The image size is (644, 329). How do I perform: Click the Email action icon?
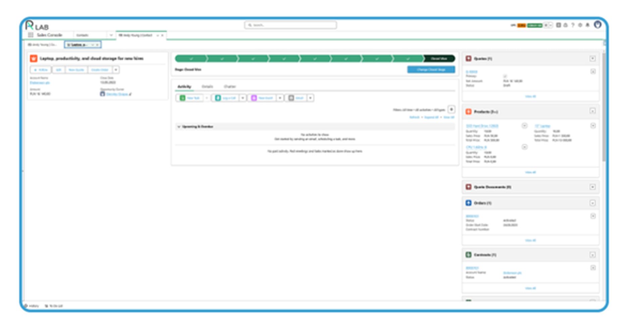(292, 98)
